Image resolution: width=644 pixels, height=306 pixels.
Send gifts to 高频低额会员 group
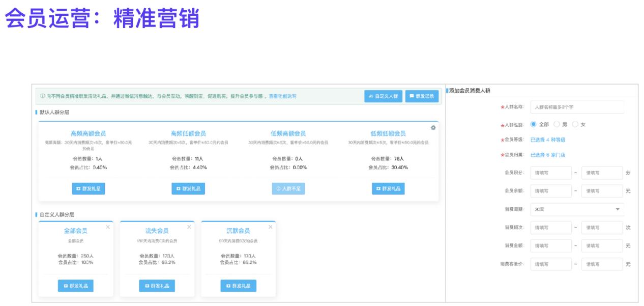coord(188,188)
